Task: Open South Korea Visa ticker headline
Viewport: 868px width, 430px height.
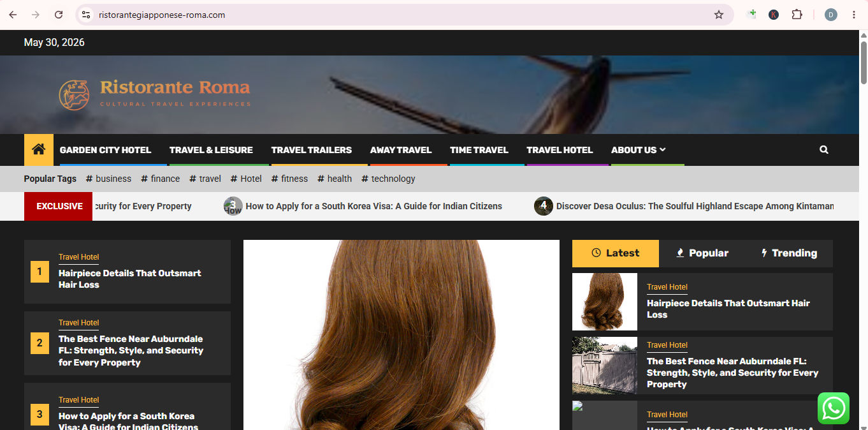Action: 373,206
